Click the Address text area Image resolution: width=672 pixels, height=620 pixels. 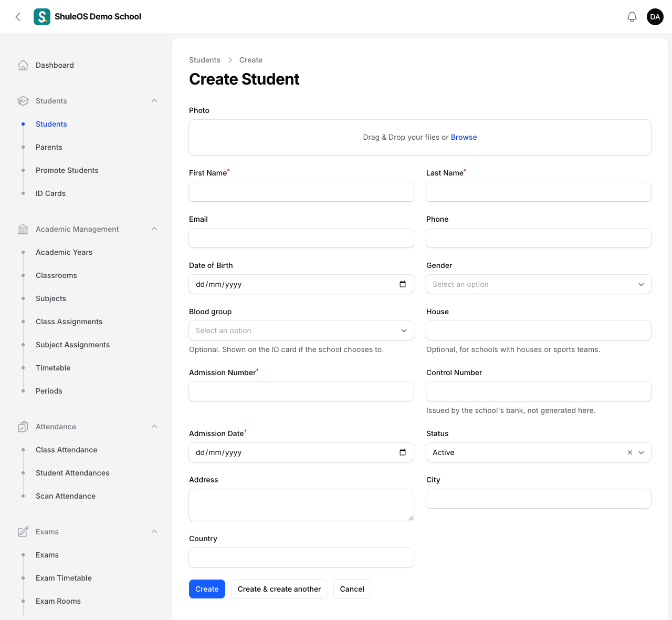[x=301, y=505]
